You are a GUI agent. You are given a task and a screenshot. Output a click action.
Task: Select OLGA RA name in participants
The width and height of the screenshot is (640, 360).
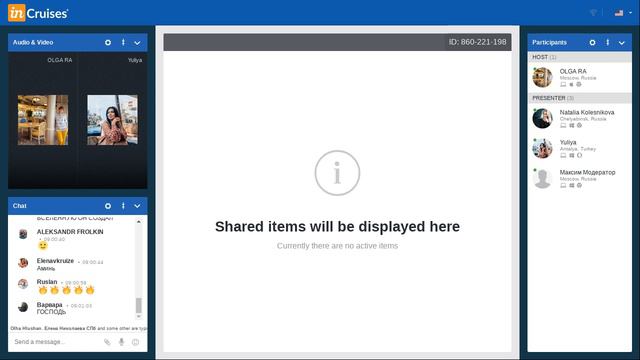coord(573,71)
